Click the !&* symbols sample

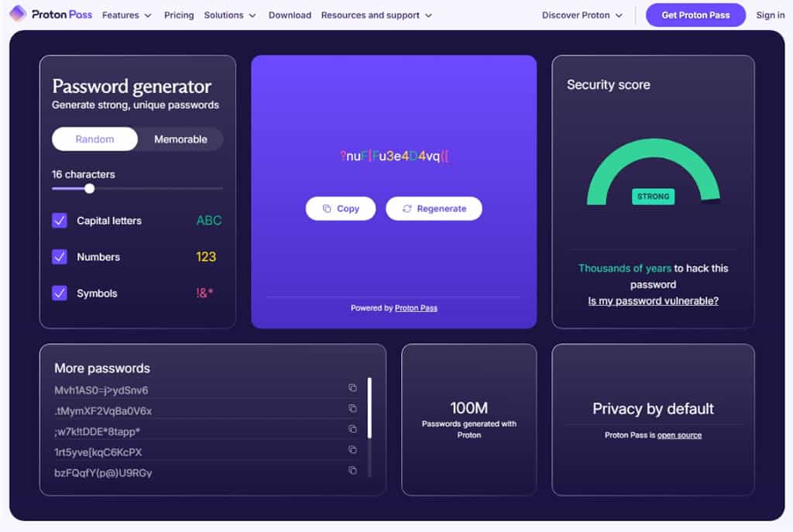coord(204,293)
